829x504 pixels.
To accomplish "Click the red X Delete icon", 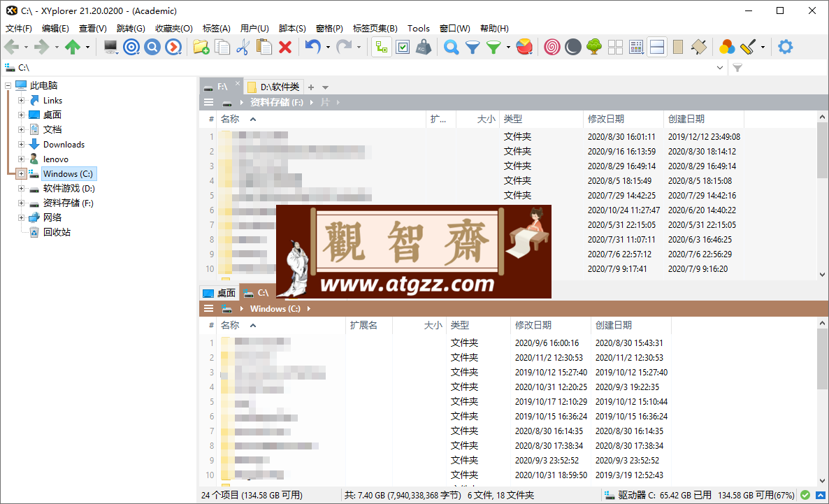I will (285, 47).
